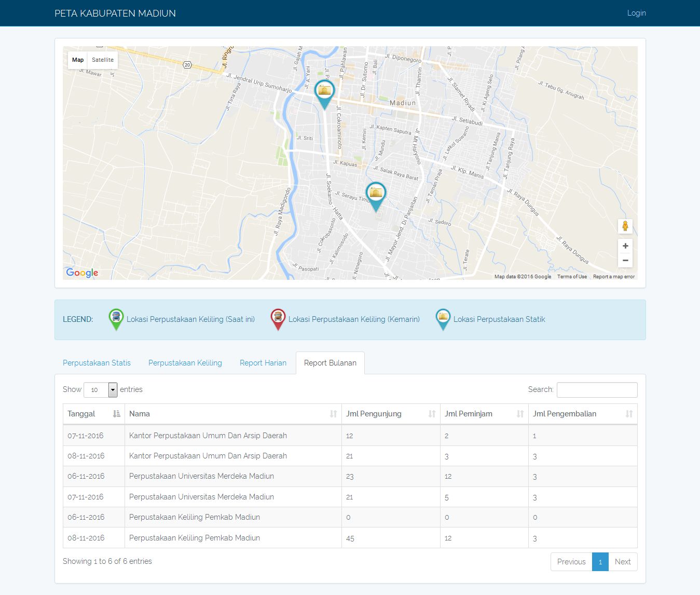Click Jml Peminjam header text
Image resolution: width=700 pixels, height=595 pixels.
[x=469, y=414]
